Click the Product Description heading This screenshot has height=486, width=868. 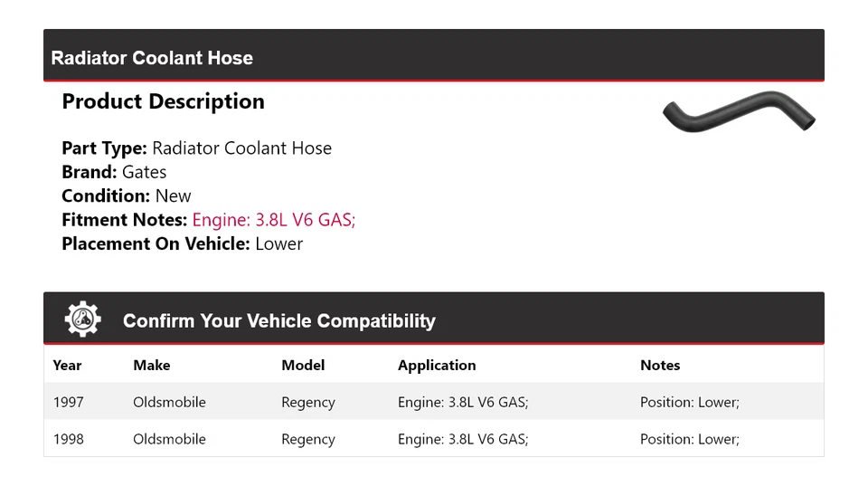(163, 101)
